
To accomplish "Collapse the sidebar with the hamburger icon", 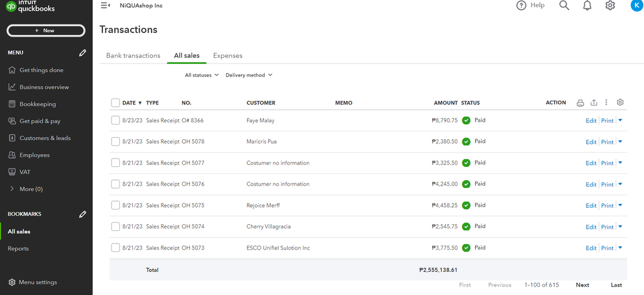I will coord(105,6).
